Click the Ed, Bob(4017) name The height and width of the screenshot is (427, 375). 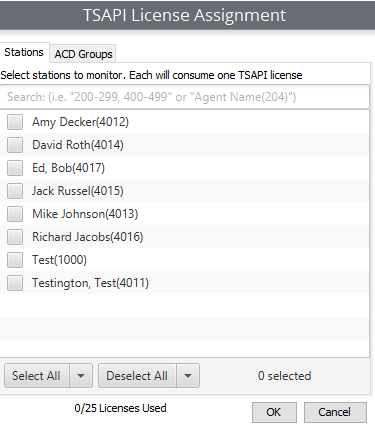[68, 168]
